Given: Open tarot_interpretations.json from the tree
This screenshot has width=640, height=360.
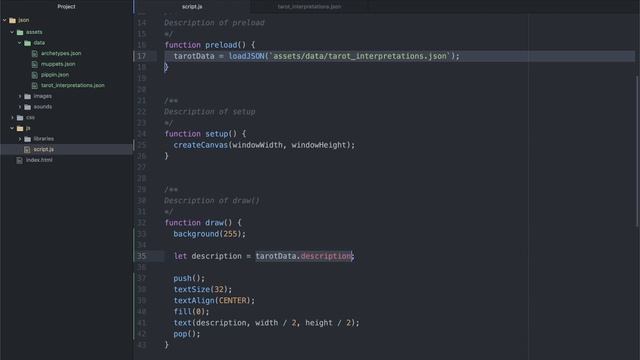Looking at the screenshot, I should [x=73, y=85].
